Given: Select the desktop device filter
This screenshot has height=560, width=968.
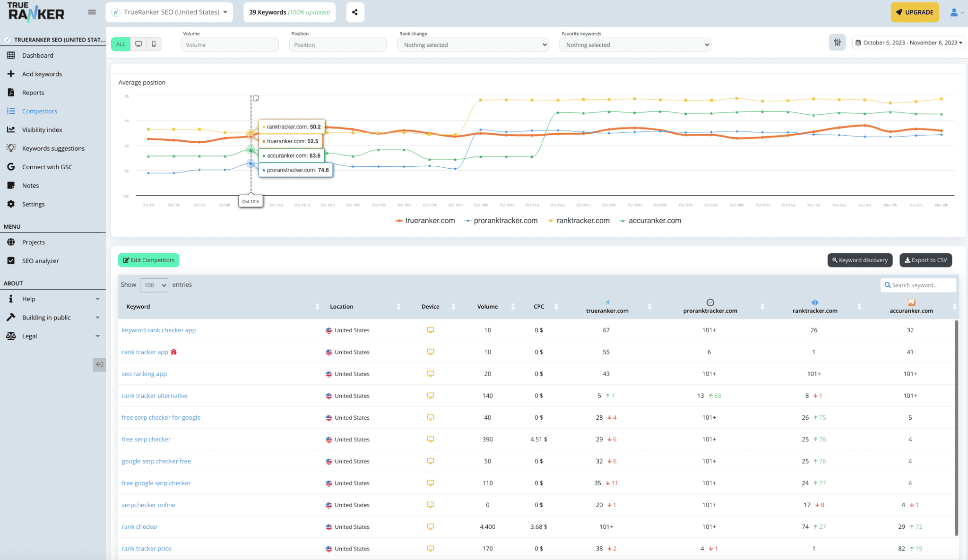Looking at the screenshot, I should pyautogui.click(x=138, y=44).
